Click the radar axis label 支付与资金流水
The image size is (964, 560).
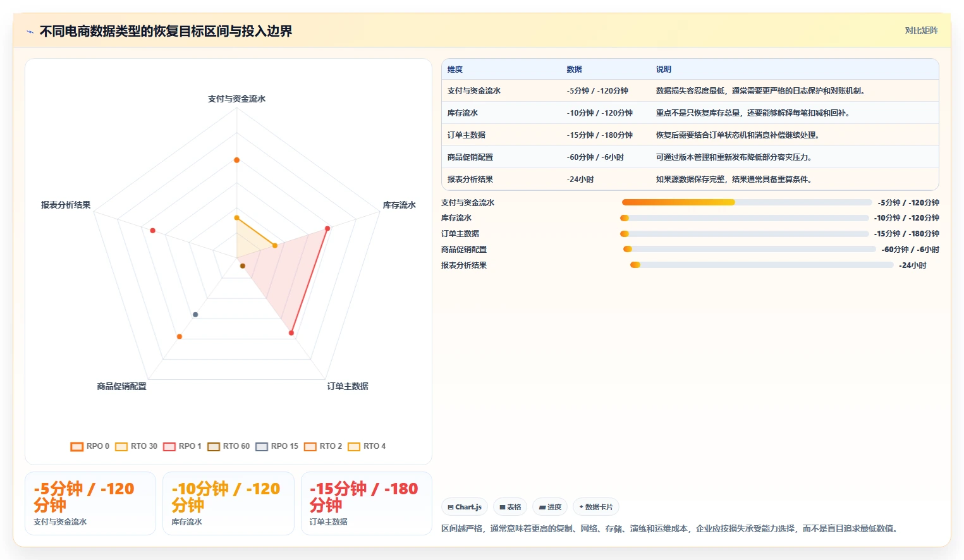[237, 99]
